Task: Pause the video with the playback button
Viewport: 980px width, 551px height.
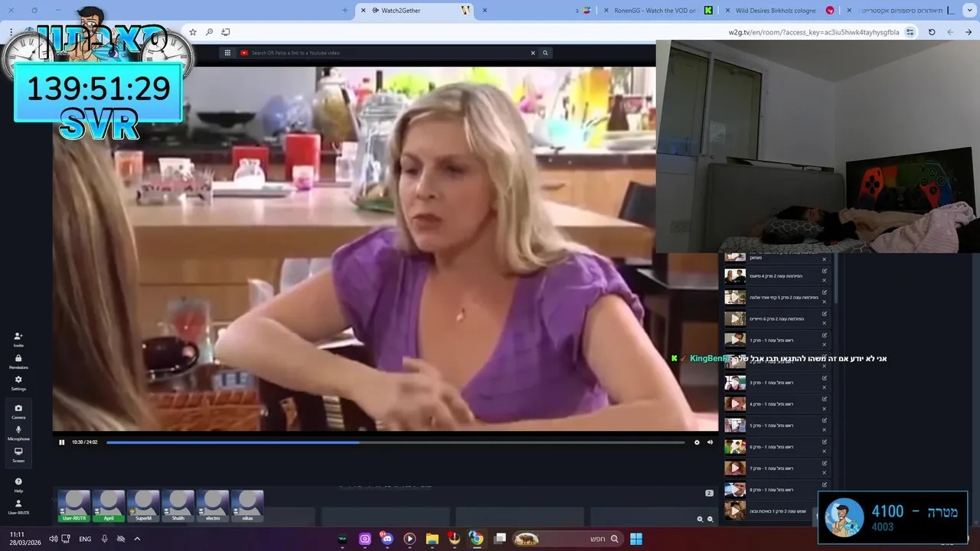Action: (62, 442)
